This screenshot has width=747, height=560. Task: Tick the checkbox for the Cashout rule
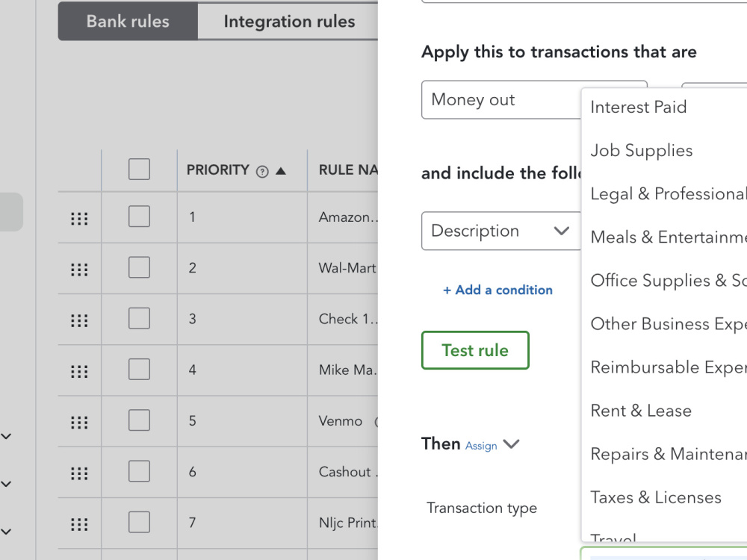click(139, 471)
